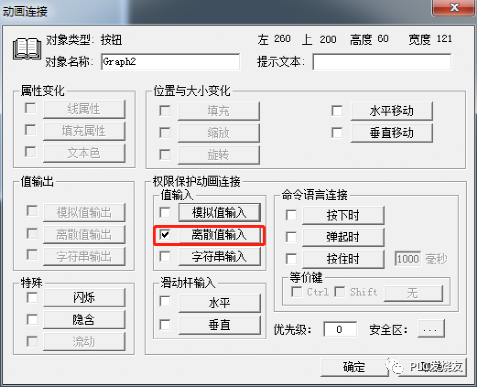Toggle the Shift equivalent key checkbox
The width and height of the screenshot is (477, 387).
(340, 292)
